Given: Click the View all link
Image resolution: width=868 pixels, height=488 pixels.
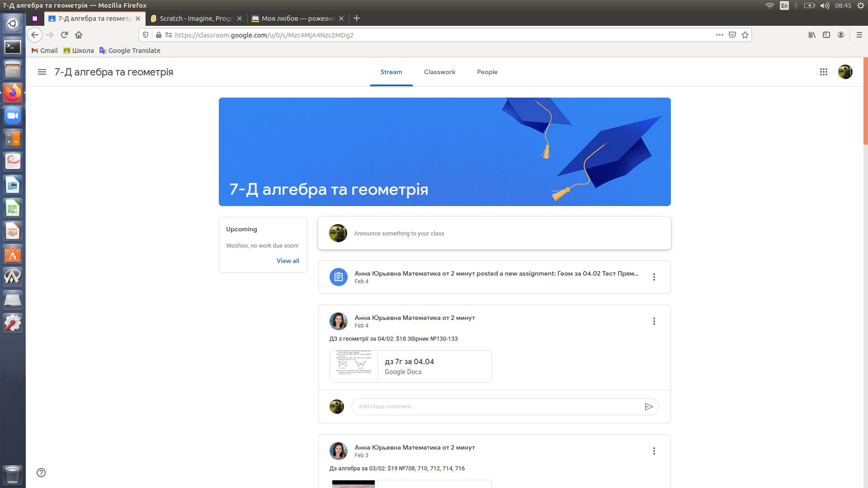Looking at the screenshot, I should click(288, 261).
